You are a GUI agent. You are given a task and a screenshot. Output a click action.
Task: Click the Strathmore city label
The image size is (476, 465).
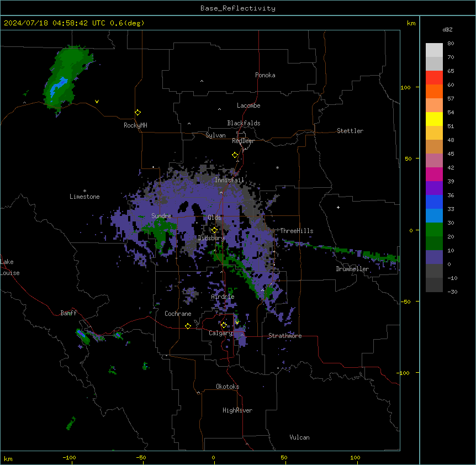(285, 336)
